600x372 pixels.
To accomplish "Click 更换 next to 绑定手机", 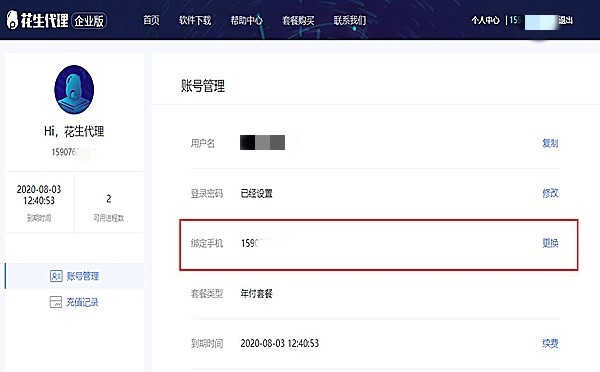I will [550, 243].
